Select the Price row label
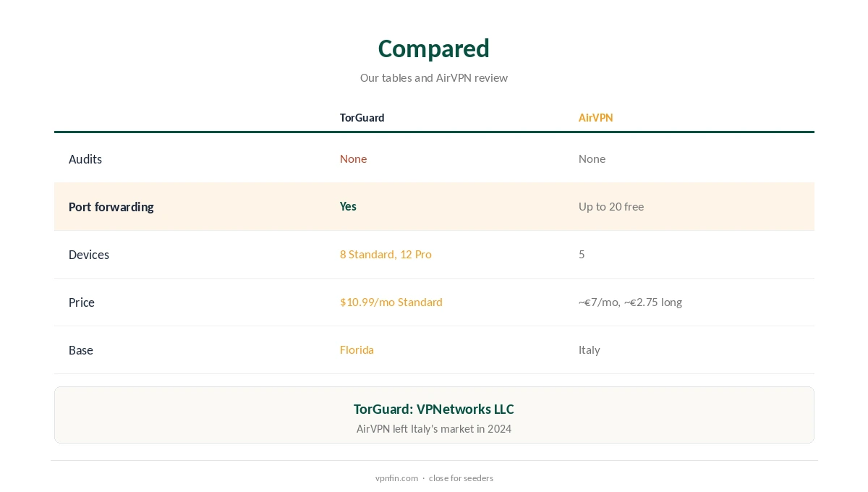 click(82, 302)
